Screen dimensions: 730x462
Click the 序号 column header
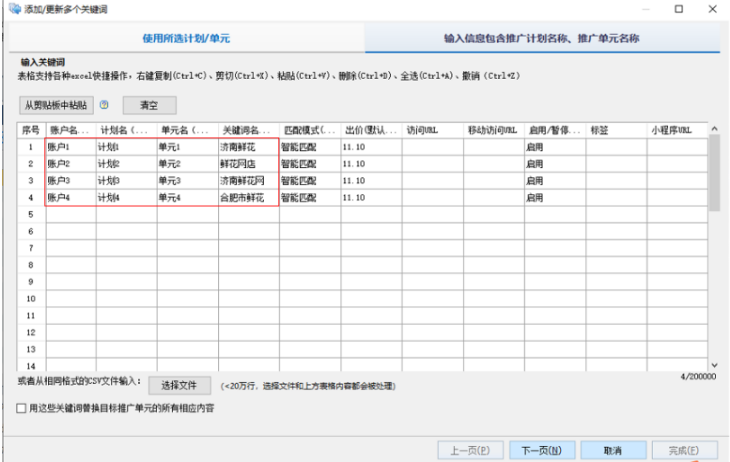[x=31, y=130]
